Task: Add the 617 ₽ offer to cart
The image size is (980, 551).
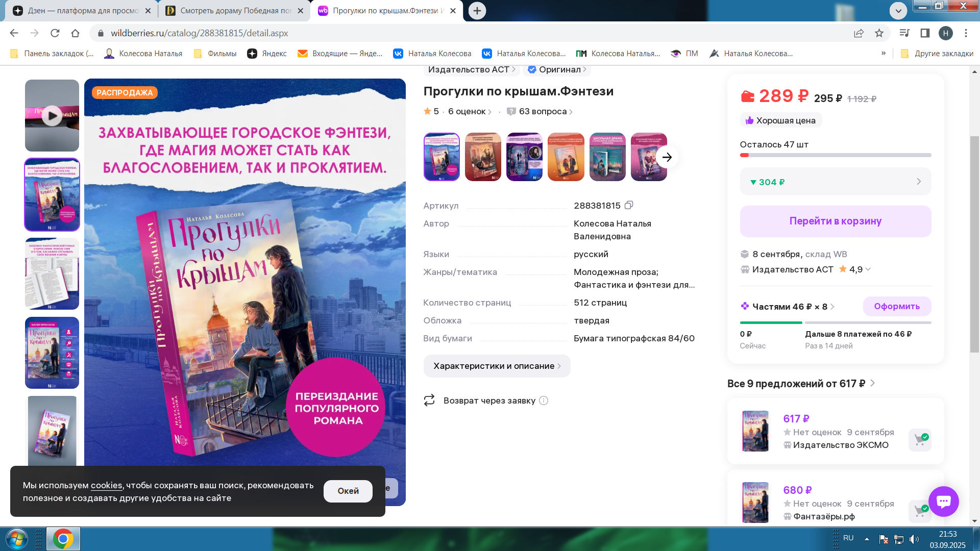Action: 920,440
